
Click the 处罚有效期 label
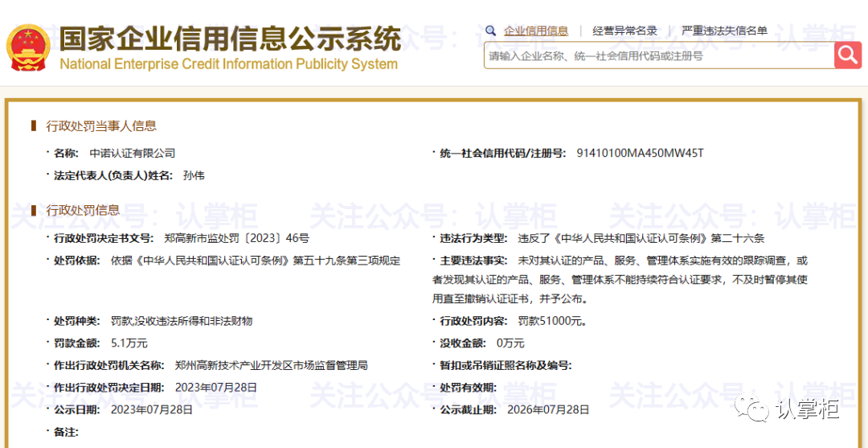[x=469, y=388]
